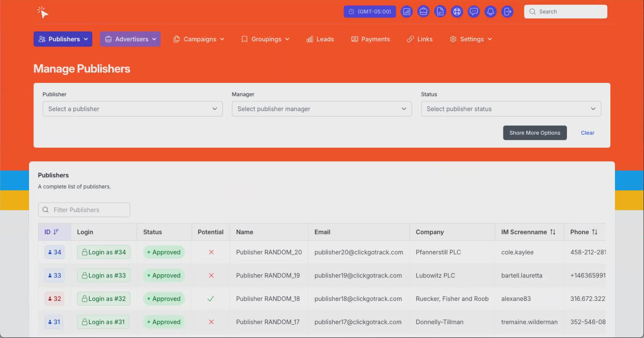Click the briefcase icon in the header

(x=423, y=12)
